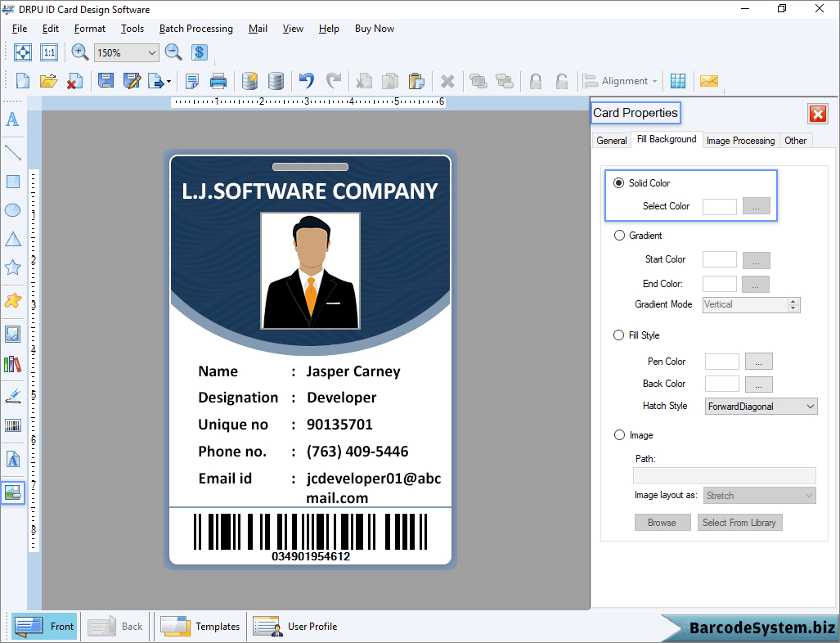This screenshot has height=643, width=840.
Task: Click the envelope Mail icon in toolbar
Action: coord(708,81)
